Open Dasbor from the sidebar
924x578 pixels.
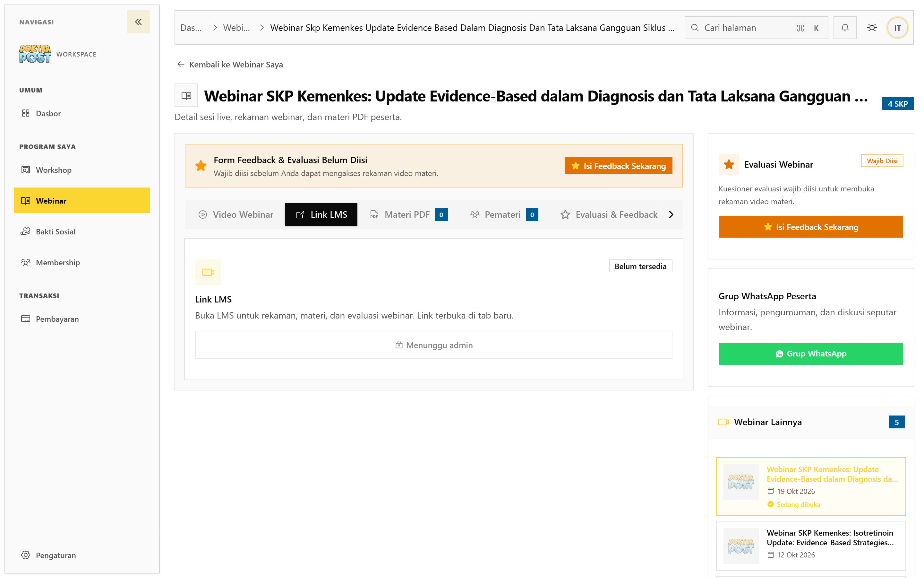(x=82, y=113)
